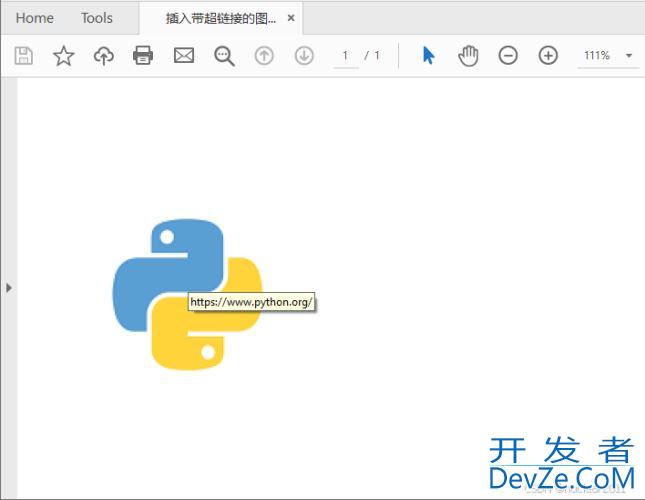
Task: Add bookmark with the star icon
Action: 64,56
